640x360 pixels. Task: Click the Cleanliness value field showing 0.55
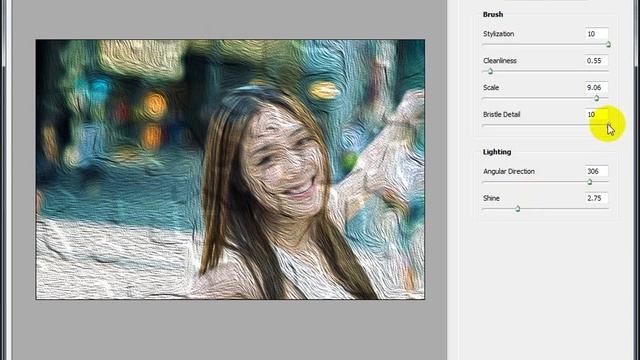(x=596, y=61)
